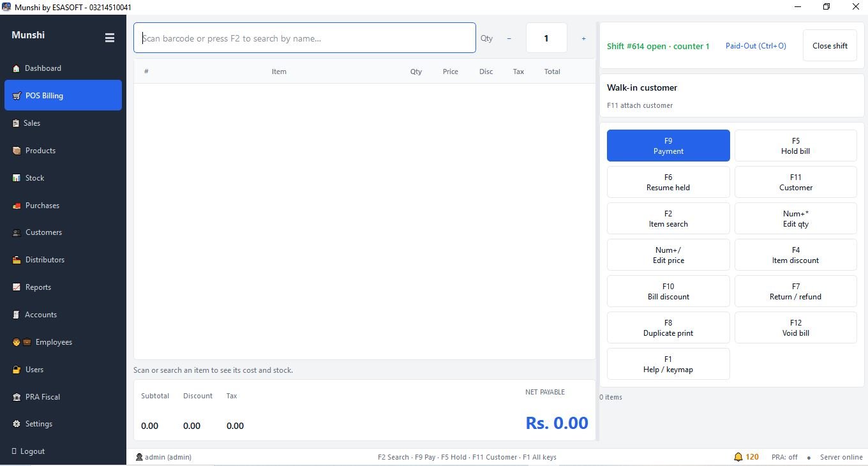Click the Customers people icon
Screen dimensions: 868x466
coord(17,232)
